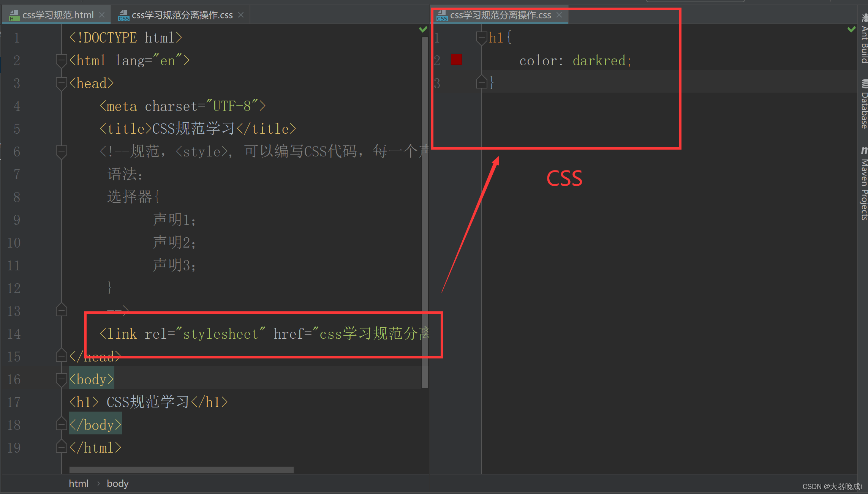The width and height of the screenshot is (868, 494).
Task: Click meta charset="UTF-8" line
Action: (183, 106)
